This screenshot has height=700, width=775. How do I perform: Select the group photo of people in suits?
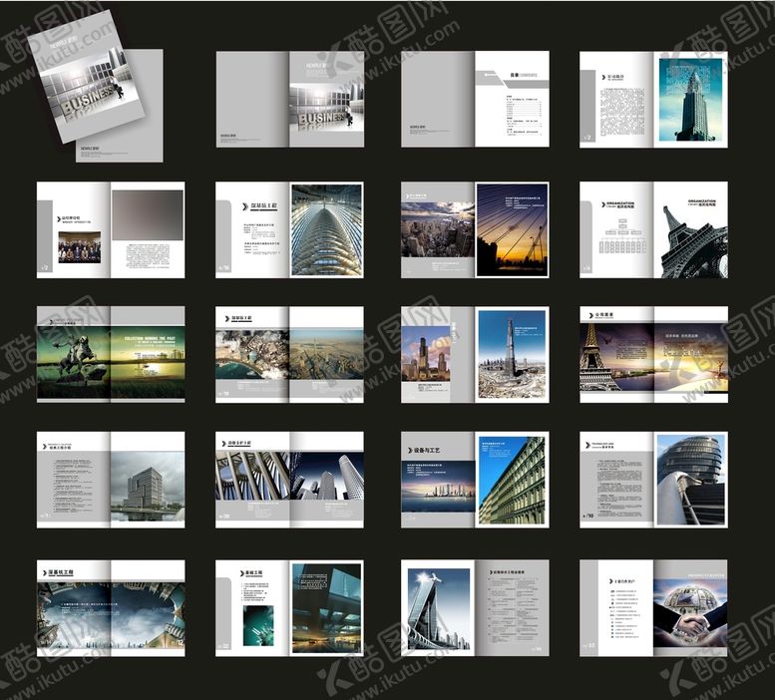tap(79, 247)
